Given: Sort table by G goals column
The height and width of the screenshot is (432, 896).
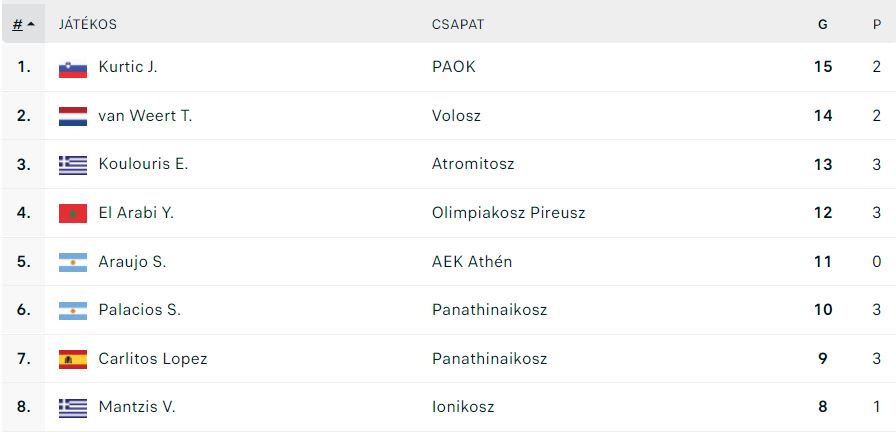Looking at the screenshot, I should coord(823,25).
